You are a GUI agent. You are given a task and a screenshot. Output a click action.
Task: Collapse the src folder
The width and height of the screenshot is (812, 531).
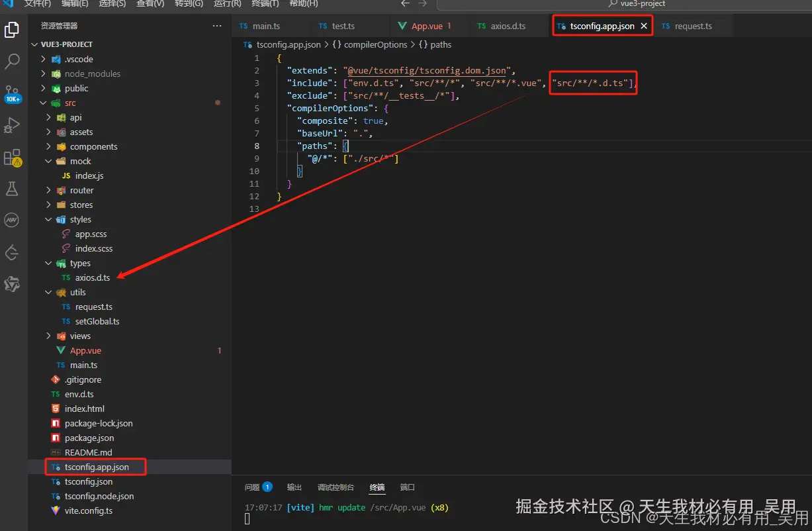[x=130, y=103]
